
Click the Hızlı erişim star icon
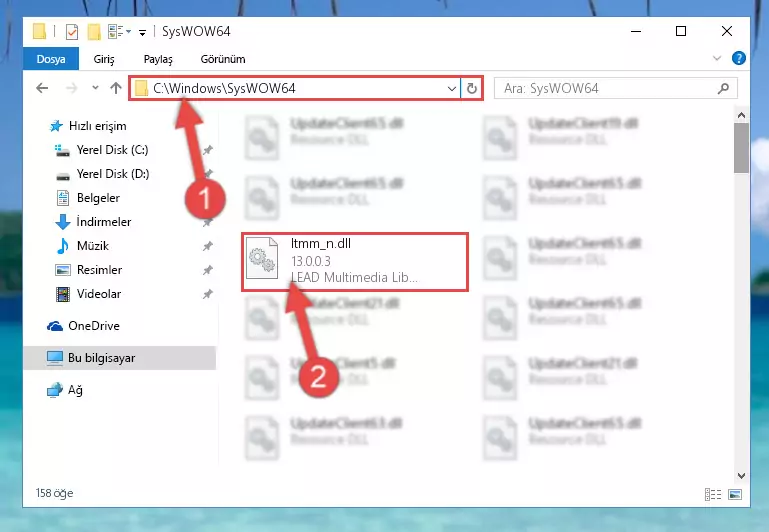coord(56,127)
